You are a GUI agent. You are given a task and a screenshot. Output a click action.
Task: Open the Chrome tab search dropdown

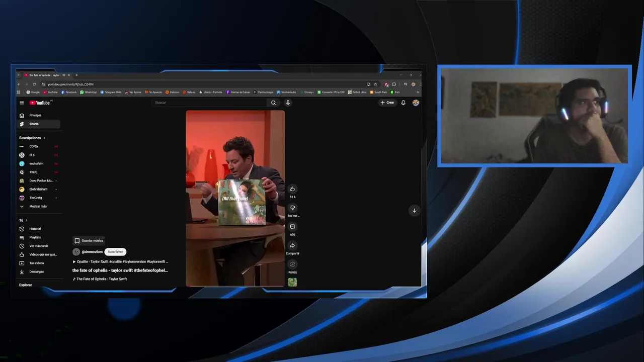(18, 75)
